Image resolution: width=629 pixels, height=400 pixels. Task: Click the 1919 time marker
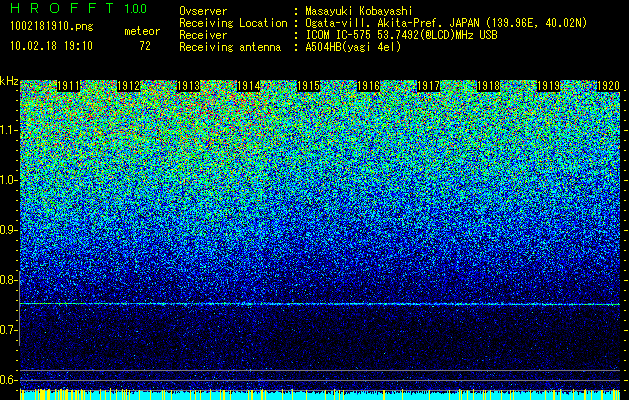click(x=548, y=86)
